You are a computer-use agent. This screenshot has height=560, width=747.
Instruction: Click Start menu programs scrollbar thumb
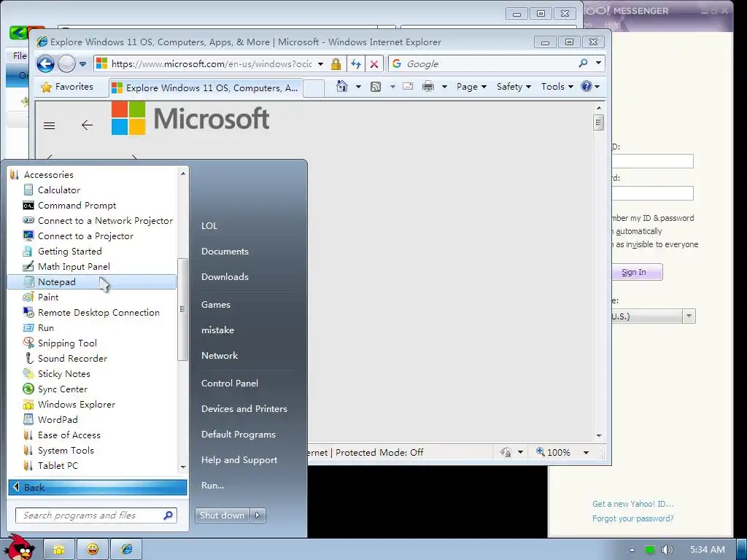click(x=182, y=309)
